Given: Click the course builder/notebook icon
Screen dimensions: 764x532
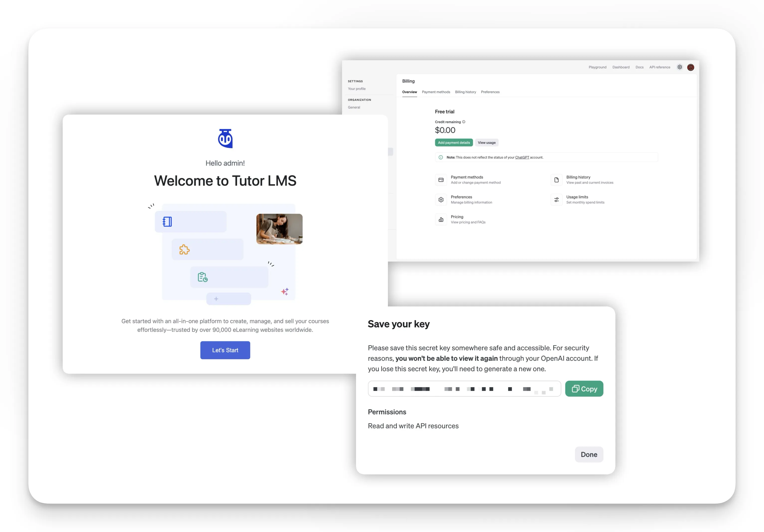Looking at the screenshot, I should coord(167,221).
